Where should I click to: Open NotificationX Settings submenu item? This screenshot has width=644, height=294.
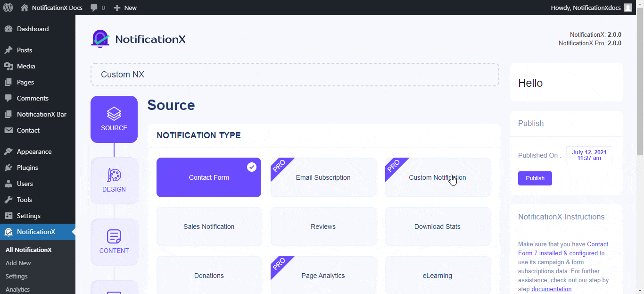coord(17,276)
